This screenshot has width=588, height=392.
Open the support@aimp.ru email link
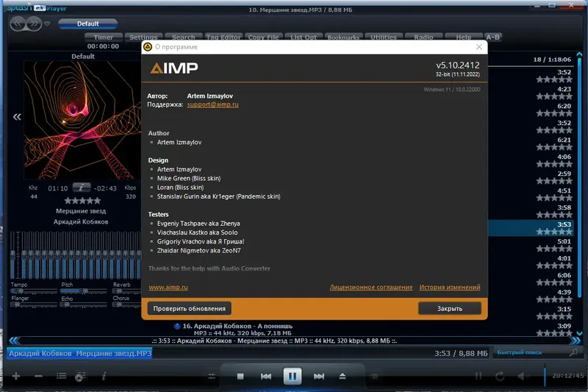[212, 104]
